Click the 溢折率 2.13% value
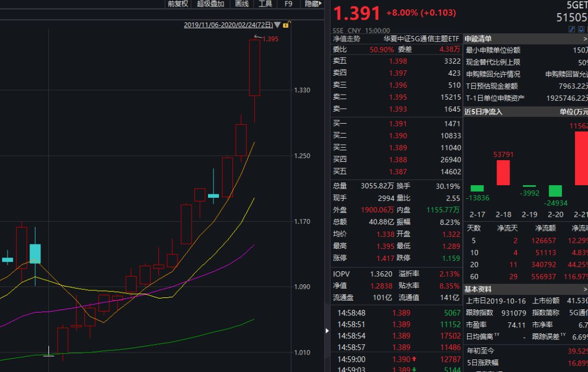The height and width of the screenshot is (372, 588). click(449, 274)
